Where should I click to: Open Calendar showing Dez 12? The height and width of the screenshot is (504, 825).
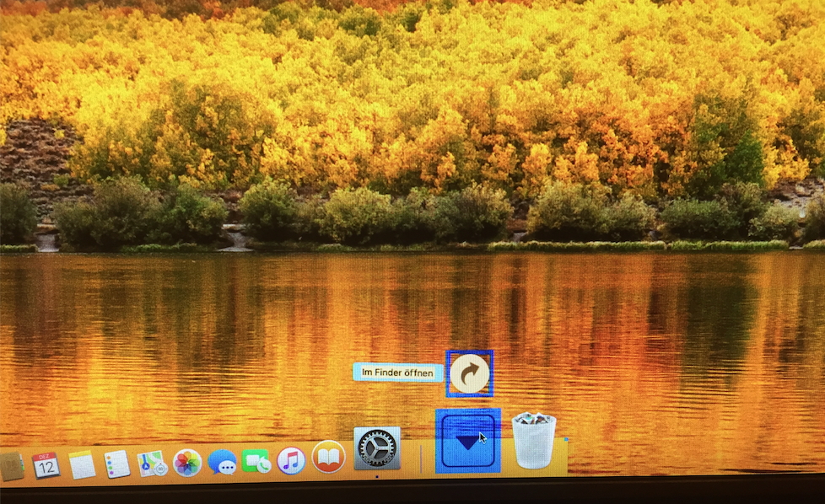click(46, 465)
